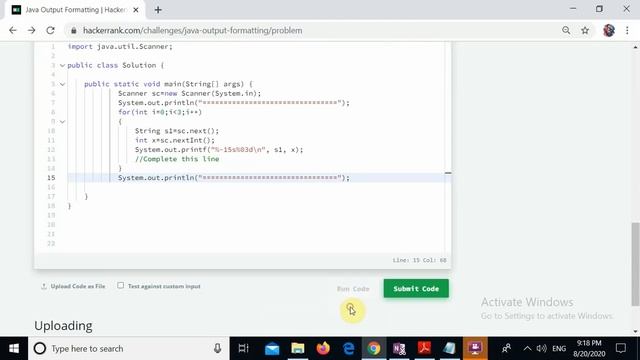
Task: Select the Java Output Formatting tab
Action: [x=75, y=10]
